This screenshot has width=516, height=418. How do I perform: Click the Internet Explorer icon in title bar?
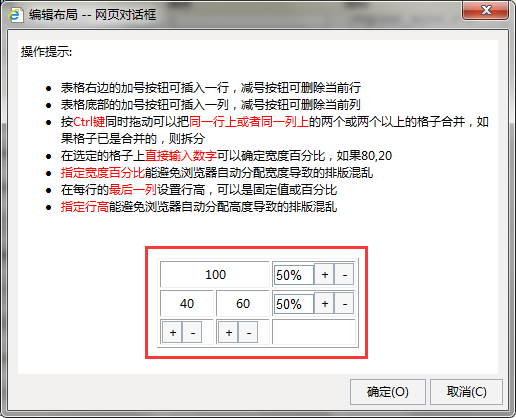[x=15, y=15]
